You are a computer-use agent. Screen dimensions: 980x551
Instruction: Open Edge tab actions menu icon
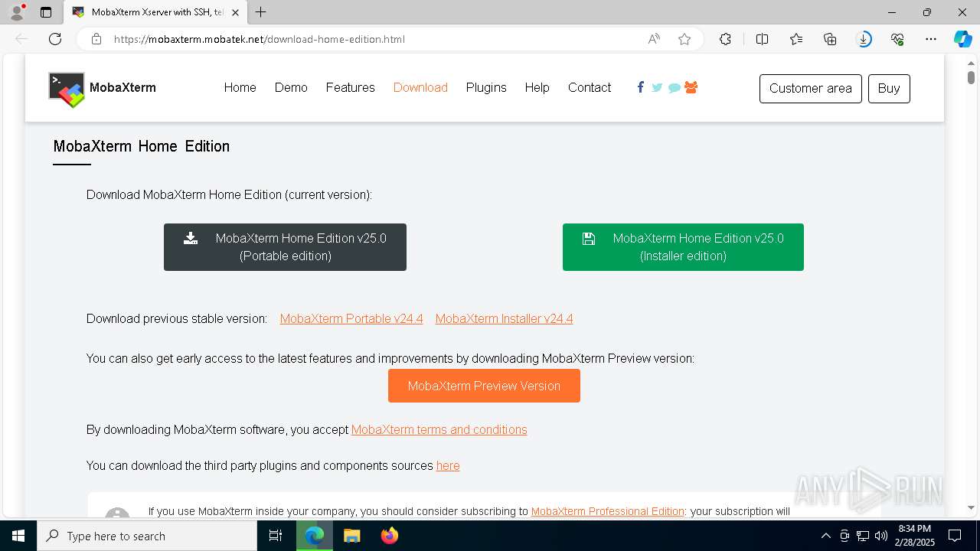click(46, 12)
